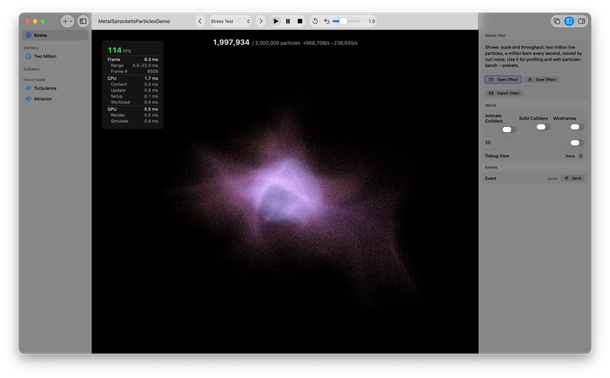
Task: Go to the previous preset with the left chevron
Action: click(x=200, y=21)
